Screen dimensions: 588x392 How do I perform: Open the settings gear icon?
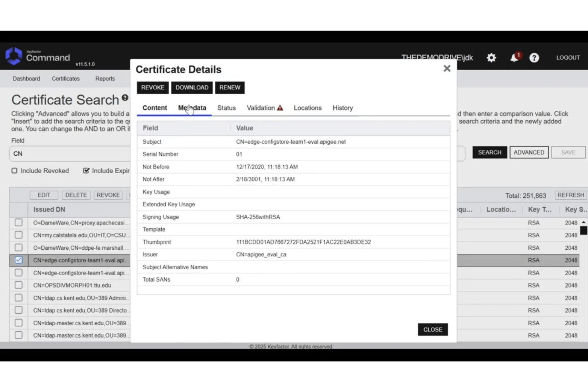point(491,58)
